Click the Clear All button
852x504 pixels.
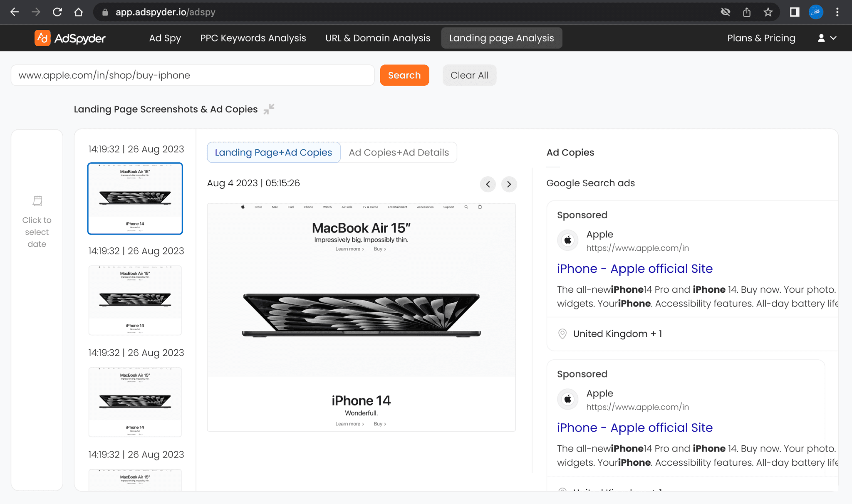469,75
